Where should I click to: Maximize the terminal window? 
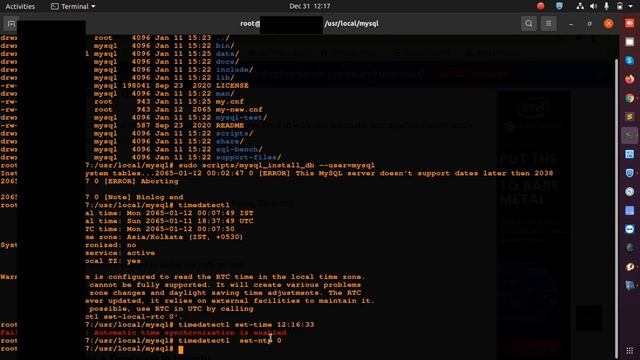tap(589, 24)
